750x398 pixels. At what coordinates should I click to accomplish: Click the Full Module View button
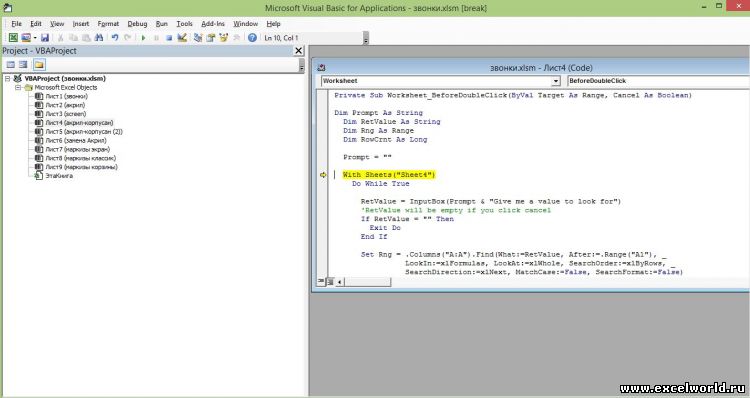330,282
